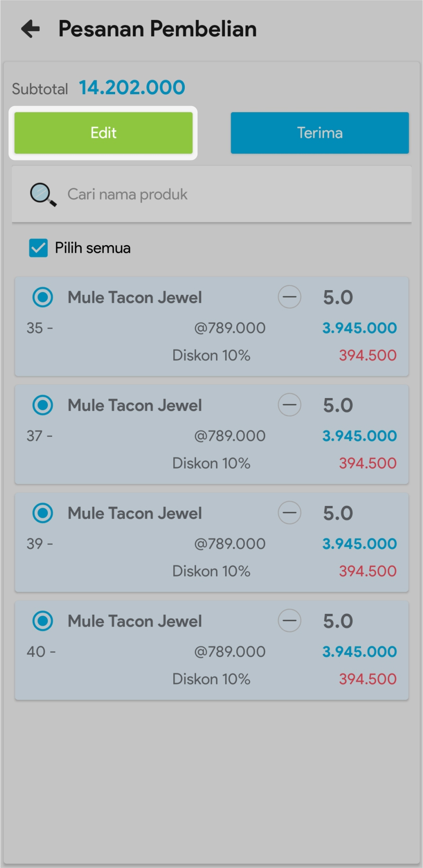Open quantity 5.0 of size 35 item

point(338,298)
